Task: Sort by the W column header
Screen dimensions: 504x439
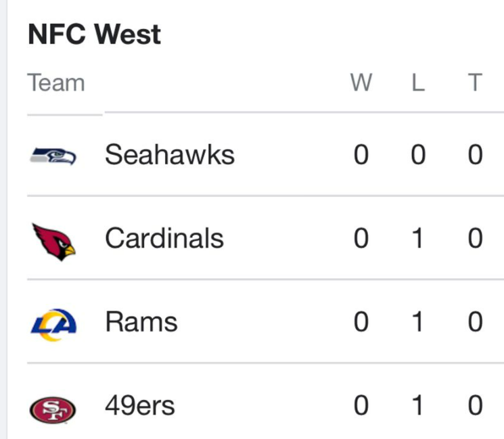Action: tap(361, 83)
